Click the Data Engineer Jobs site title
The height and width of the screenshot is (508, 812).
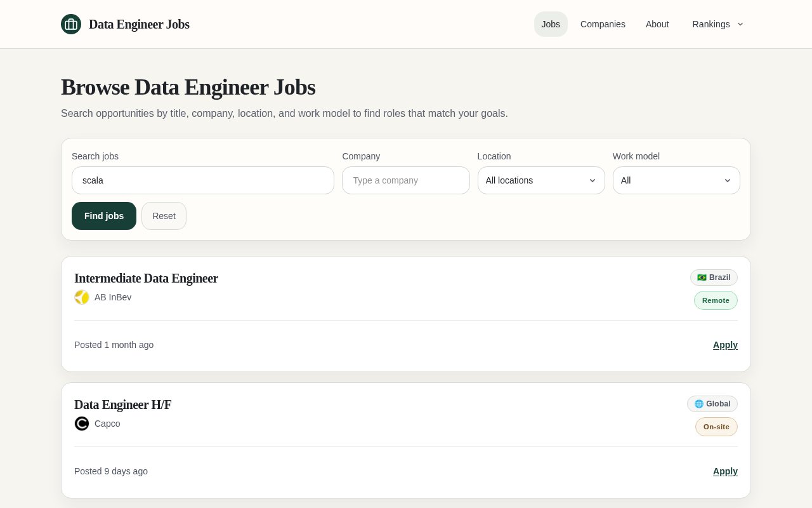click(x=139, y=24)
